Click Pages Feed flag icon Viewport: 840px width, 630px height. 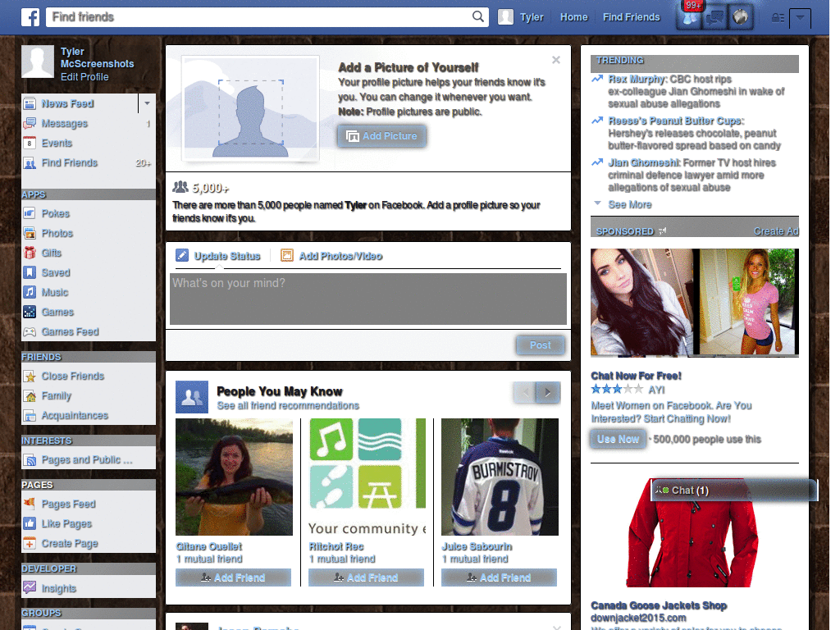click(30, 504)
